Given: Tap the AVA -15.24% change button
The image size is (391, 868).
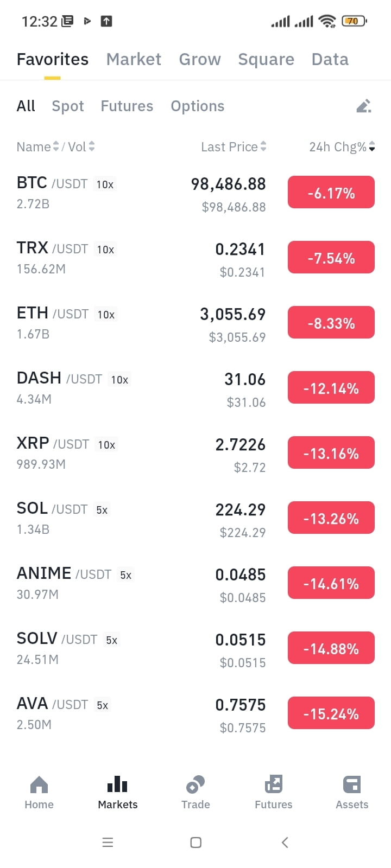Looking at the screenshot, I should [x=331, y=713].
